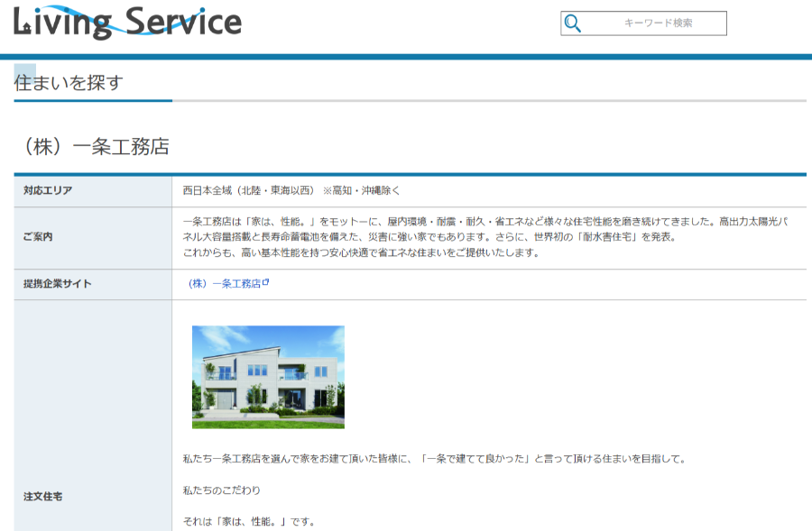The width and height of the screenshot is (812, 531).
Task: Click the Living Service logo
Action: coord(127,23)
